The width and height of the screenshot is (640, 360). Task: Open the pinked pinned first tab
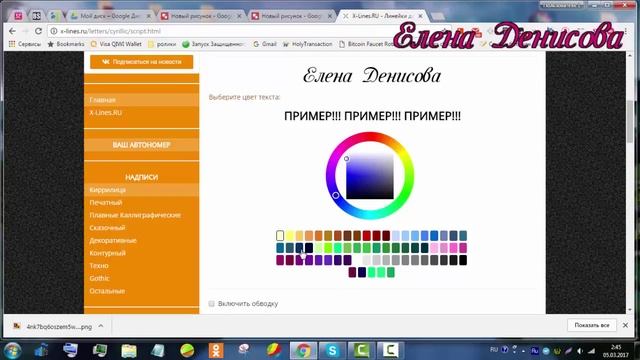(x=18, y=16)
